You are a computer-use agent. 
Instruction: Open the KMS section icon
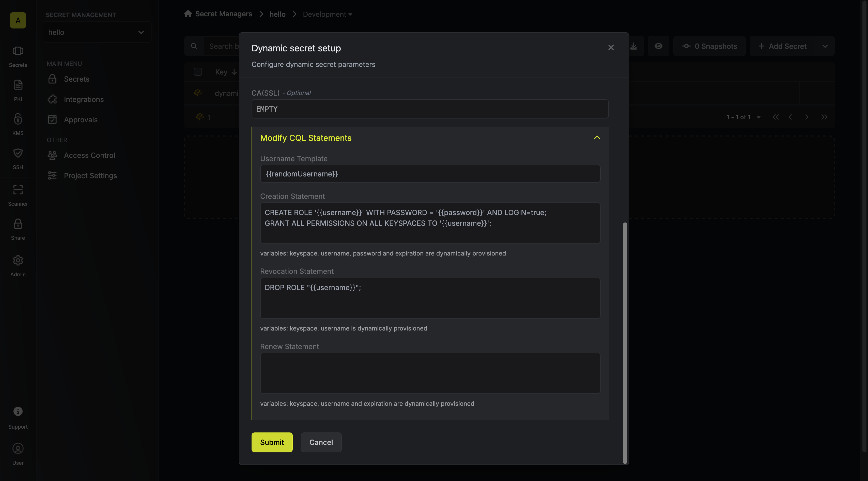tap(18, 119)
